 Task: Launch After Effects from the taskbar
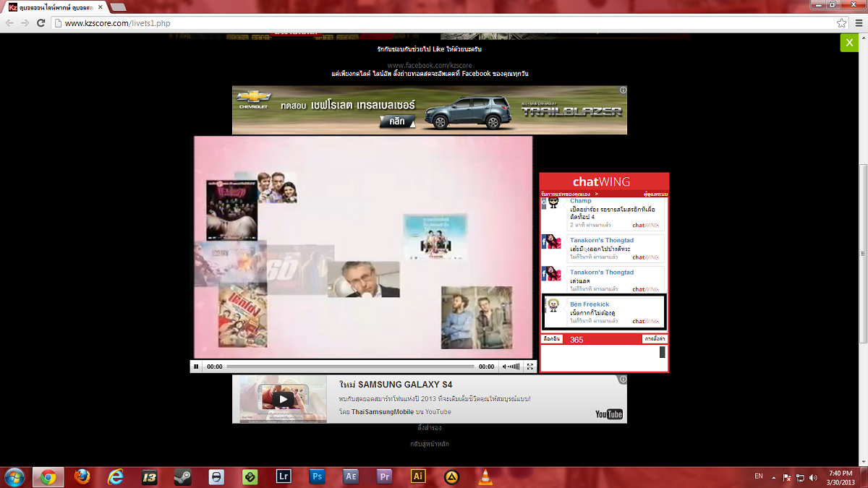(x=350, y=477)
